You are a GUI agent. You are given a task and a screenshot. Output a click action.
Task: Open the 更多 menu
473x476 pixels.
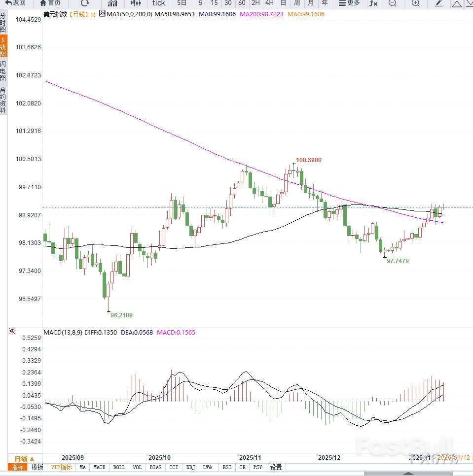coord(349,3)
